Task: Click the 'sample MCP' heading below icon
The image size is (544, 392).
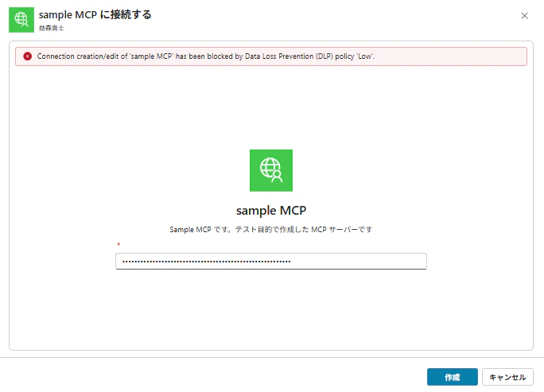Action: pyautogui.click(x=271, y=210)
